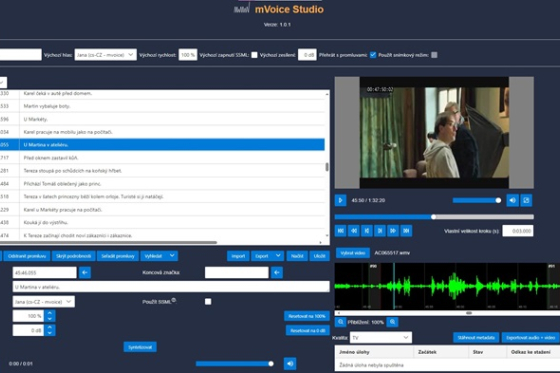This screenshot has height=373, width=560.
Task: Focus the Výchozí rychlost 100 % field
Action: tap(188, 55)
